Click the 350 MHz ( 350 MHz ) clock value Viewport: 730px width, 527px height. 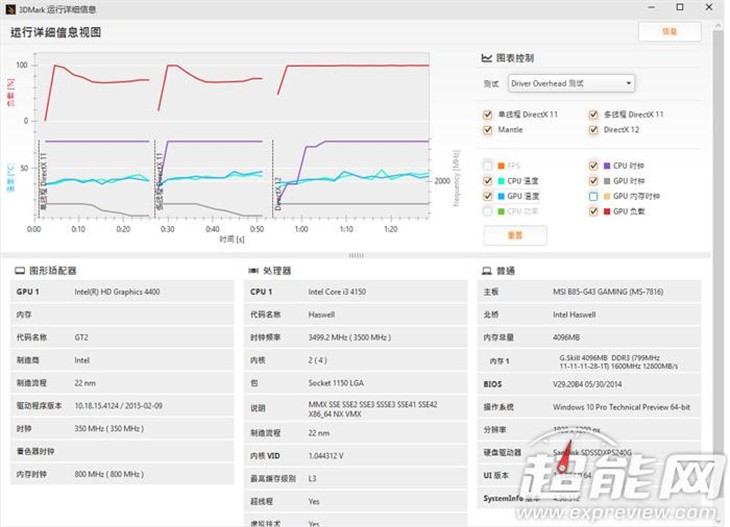click(x=109, y=429)
